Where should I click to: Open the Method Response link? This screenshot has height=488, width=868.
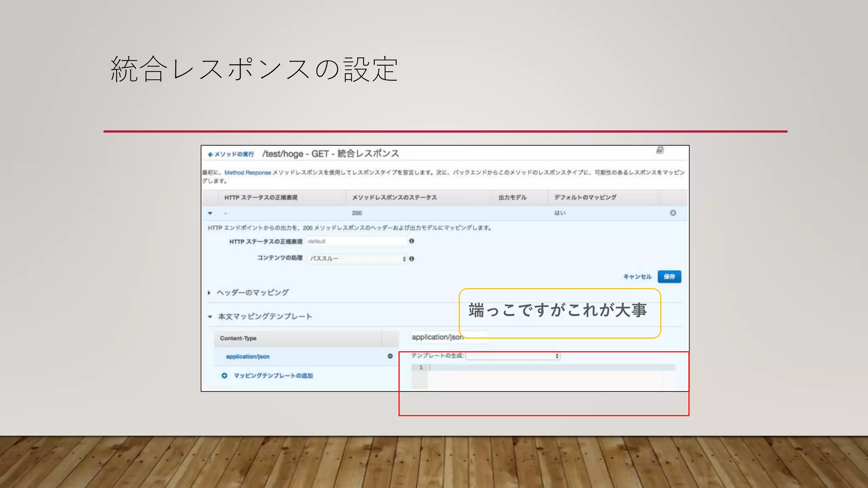point(248,172)
